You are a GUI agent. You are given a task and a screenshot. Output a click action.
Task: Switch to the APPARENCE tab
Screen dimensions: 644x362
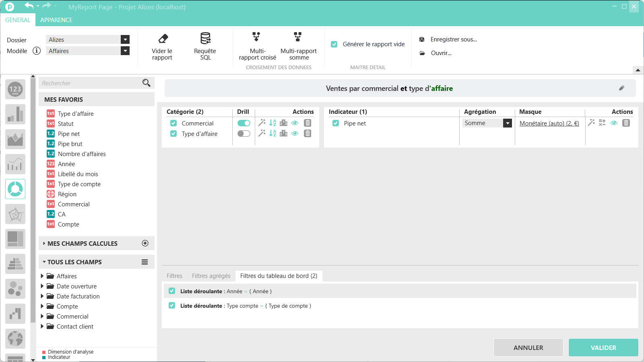click(56, 20)
